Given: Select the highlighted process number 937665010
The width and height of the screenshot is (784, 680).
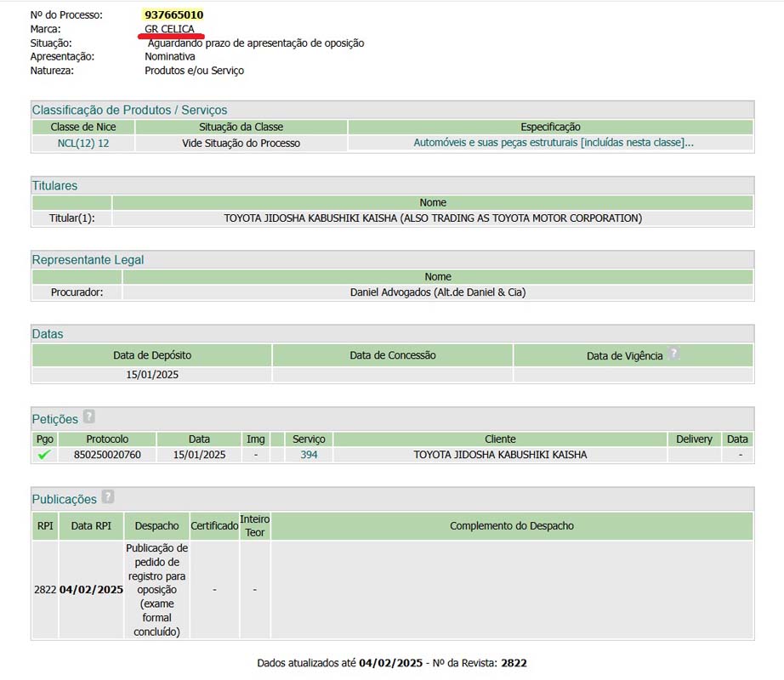Looking at the screenshot, I should (174, 15).
